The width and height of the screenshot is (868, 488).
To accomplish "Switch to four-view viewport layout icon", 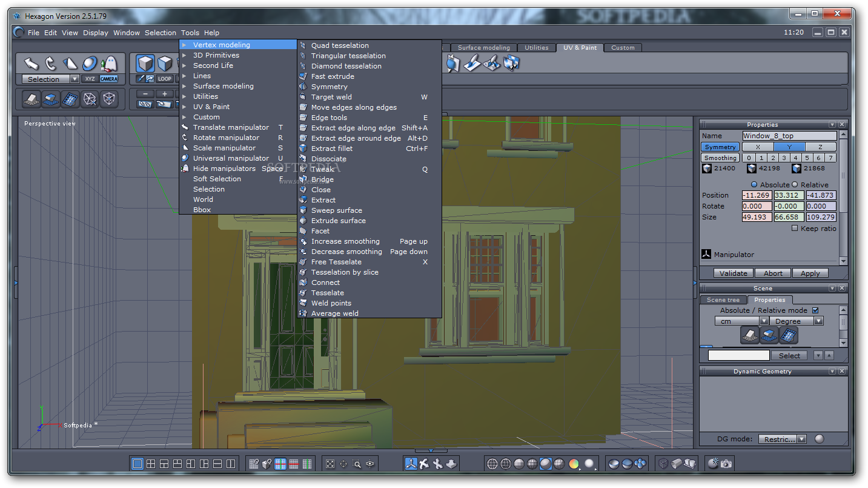I will [151, 464].
